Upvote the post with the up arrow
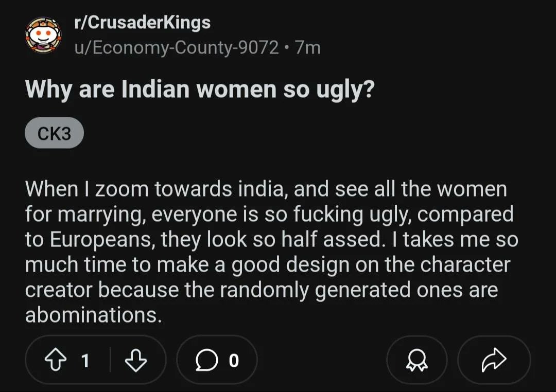The width and height of the screenshot is (556, 392). click(x=55, y=360)
